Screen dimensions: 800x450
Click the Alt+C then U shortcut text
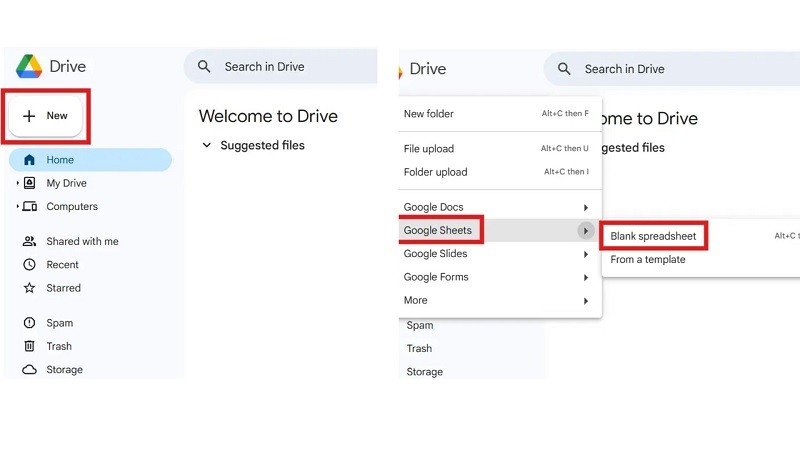tap(564, 148)
